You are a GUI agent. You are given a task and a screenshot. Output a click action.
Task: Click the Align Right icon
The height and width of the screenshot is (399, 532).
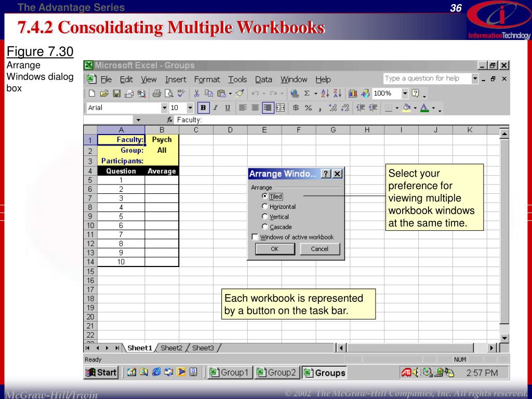coord(268,108)
